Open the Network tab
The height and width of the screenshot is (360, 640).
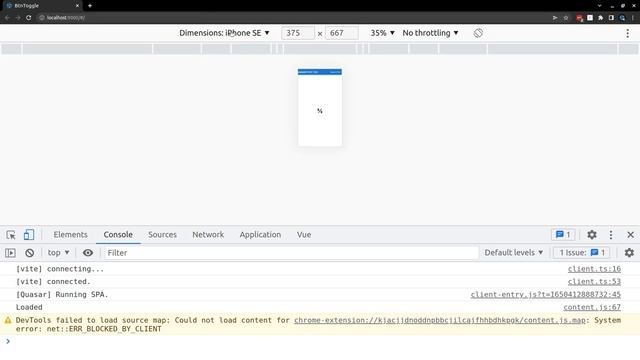208,235
